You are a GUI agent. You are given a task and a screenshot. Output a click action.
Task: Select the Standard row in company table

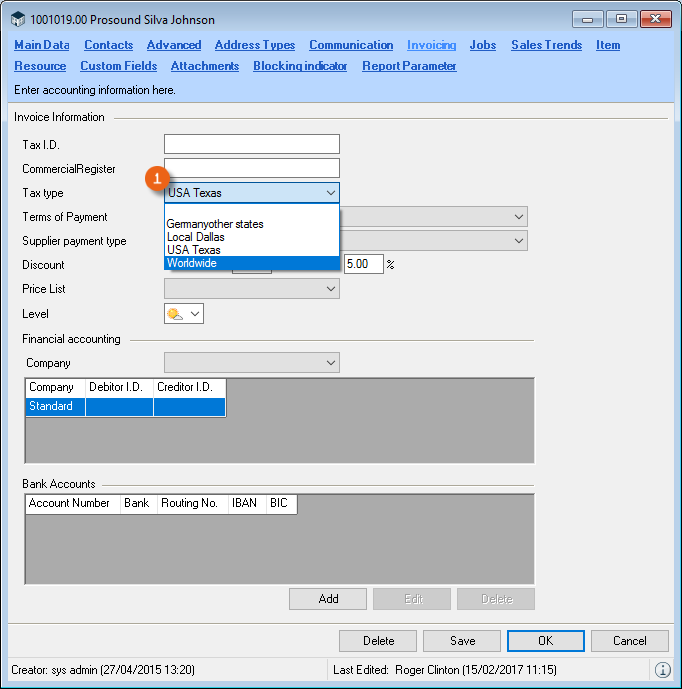(x=50, y=407)
